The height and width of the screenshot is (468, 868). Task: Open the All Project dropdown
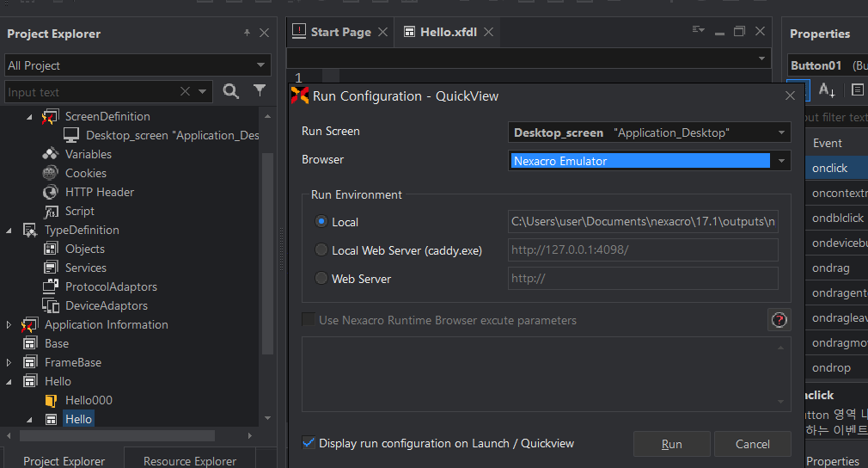tap(260, 65)
